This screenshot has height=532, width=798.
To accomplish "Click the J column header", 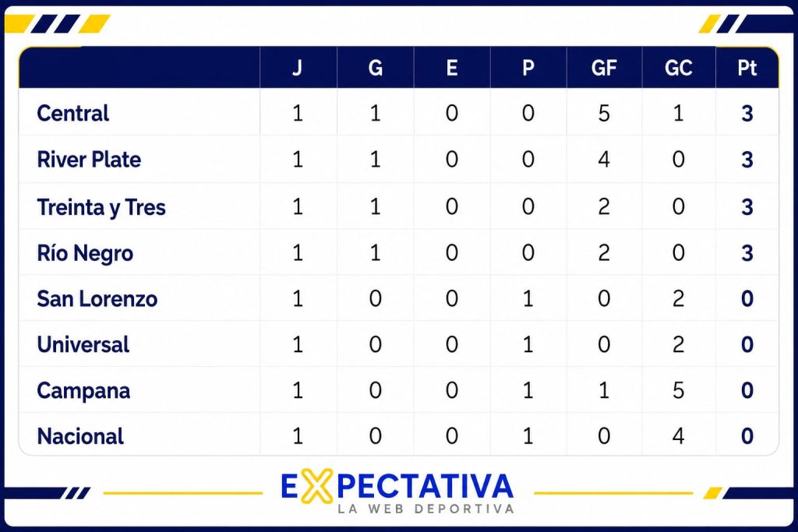I will pyautogui.click(x=297, y=68).
